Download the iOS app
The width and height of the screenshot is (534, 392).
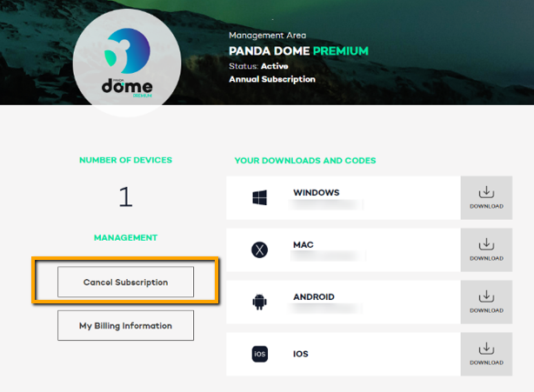(x=486, y=354)
